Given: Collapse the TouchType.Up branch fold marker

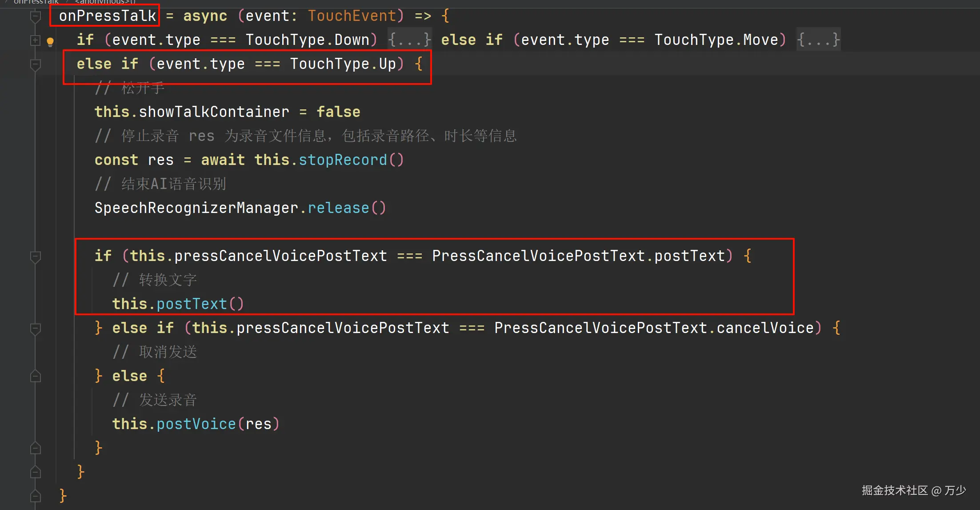Looking at the screenshot, I should click(x=36, y=64).
